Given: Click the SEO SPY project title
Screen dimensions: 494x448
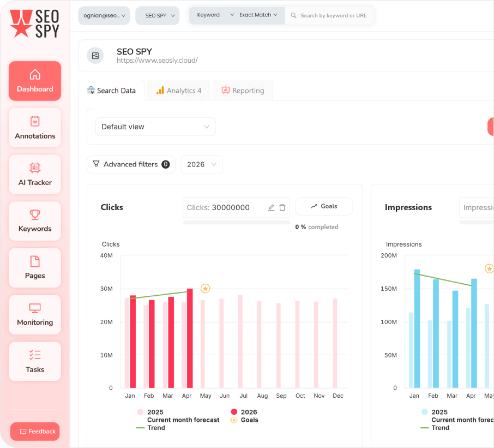Looking at the screenshot, I should coord(135,51).
